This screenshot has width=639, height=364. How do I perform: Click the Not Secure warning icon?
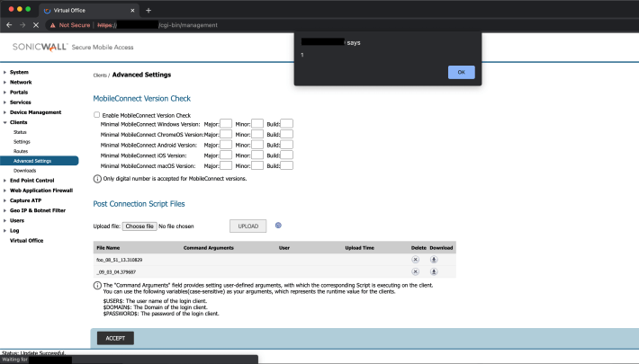coord(52,25)
